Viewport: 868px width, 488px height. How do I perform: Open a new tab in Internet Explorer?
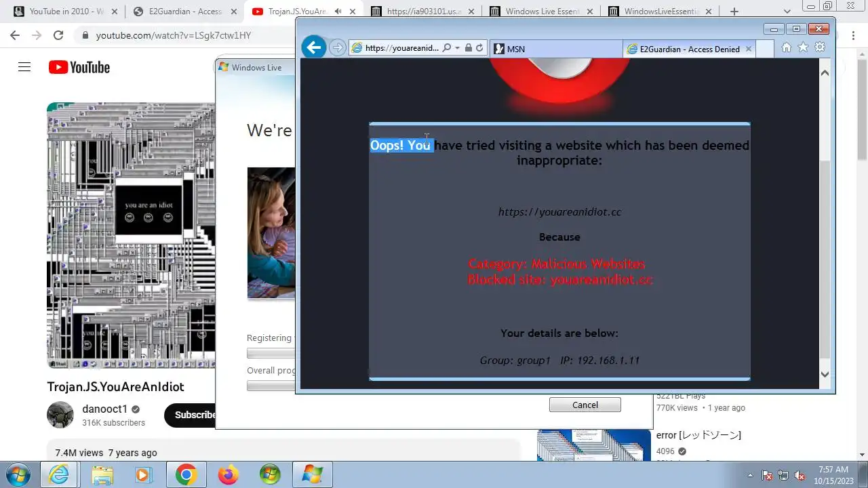(x=764, y=49)
